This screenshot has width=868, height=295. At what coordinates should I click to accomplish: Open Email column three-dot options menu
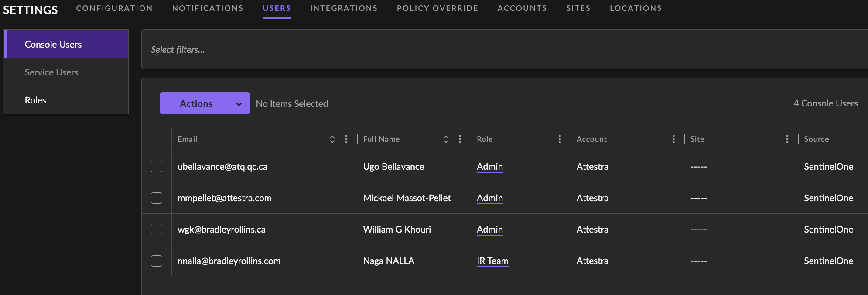346,139
